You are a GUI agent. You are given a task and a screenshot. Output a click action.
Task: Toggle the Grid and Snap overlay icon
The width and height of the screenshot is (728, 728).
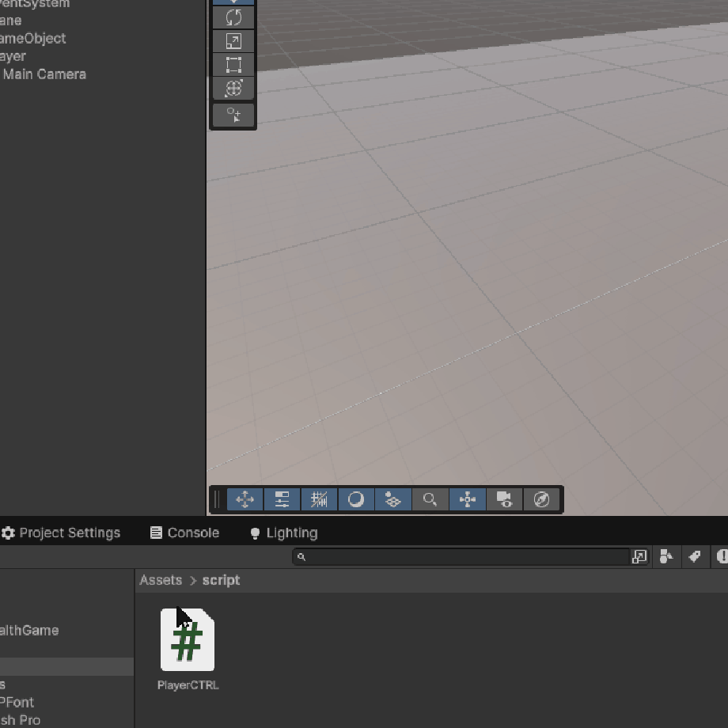[320, 499]
